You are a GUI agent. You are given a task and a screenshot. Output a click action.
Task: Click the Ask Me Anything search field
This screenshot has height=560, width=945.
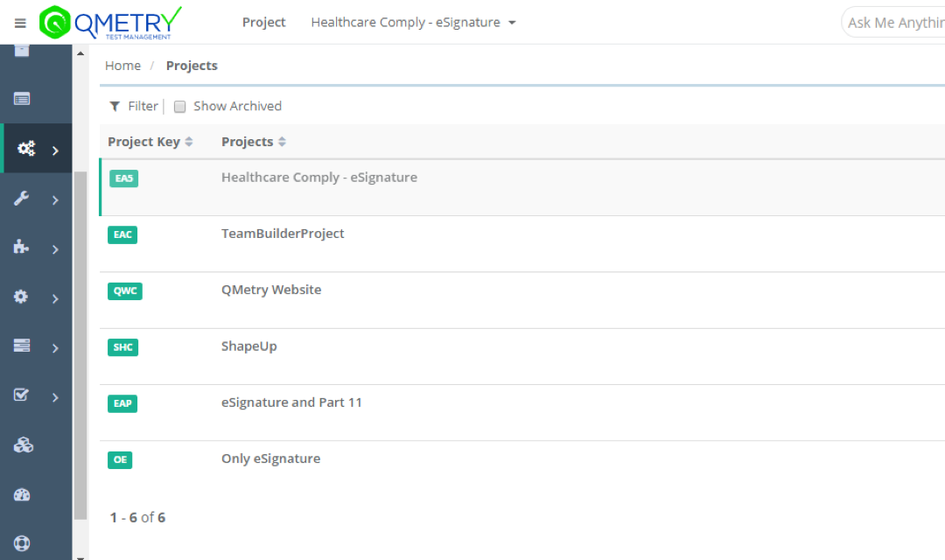coord(893,22)
